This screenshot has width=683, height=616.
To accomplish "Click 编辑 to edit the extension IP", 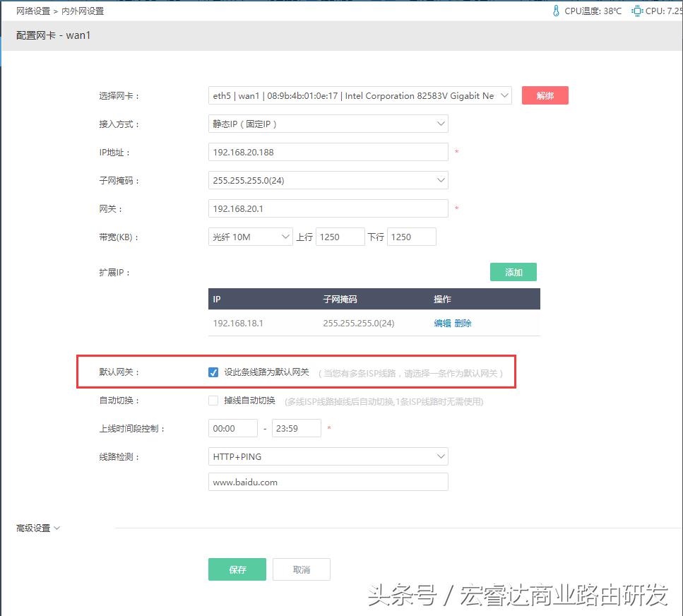I will (x=441, y=322).
